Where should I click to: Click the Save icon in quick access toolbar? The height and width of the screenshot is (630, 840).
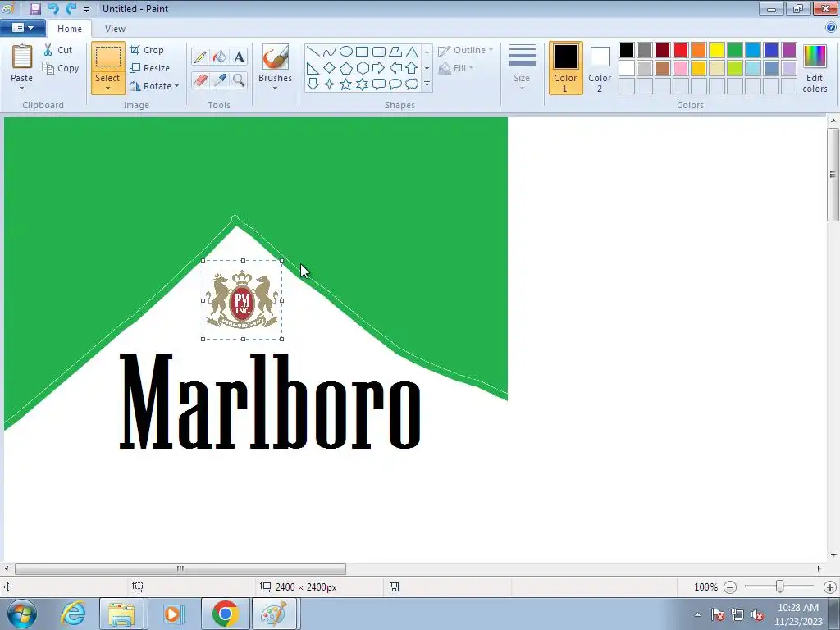(x=34, y=8)
